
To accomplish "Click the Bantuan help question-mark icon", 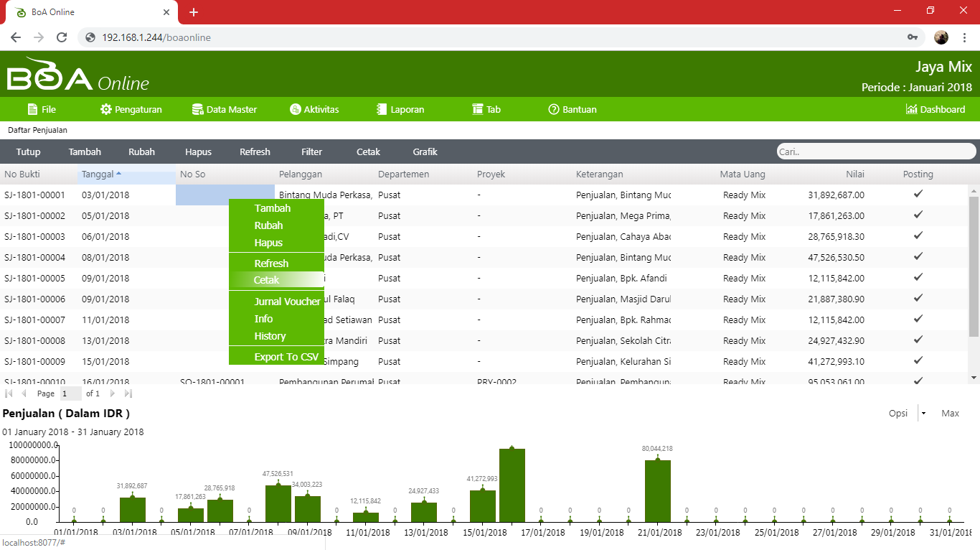I will [553, 109].
